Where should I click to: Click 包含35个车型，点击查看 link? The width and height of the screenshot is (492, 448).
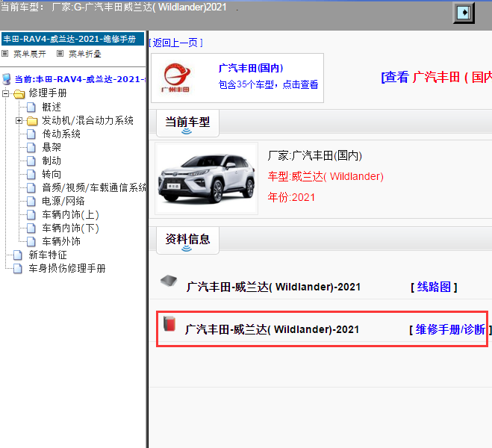coord(268,84)
